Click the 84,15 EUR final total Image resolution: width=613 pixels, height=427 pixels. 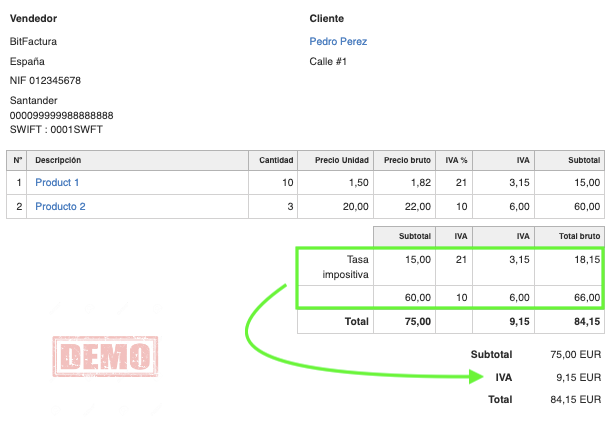pyautogui.click(x=578, y=399)
